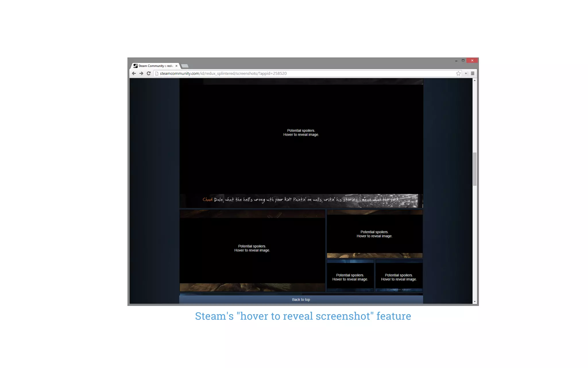The image size is (588, 368).
Task: Reload the Steam Community page
Action: pyautogui.click(x=149, y=73)
